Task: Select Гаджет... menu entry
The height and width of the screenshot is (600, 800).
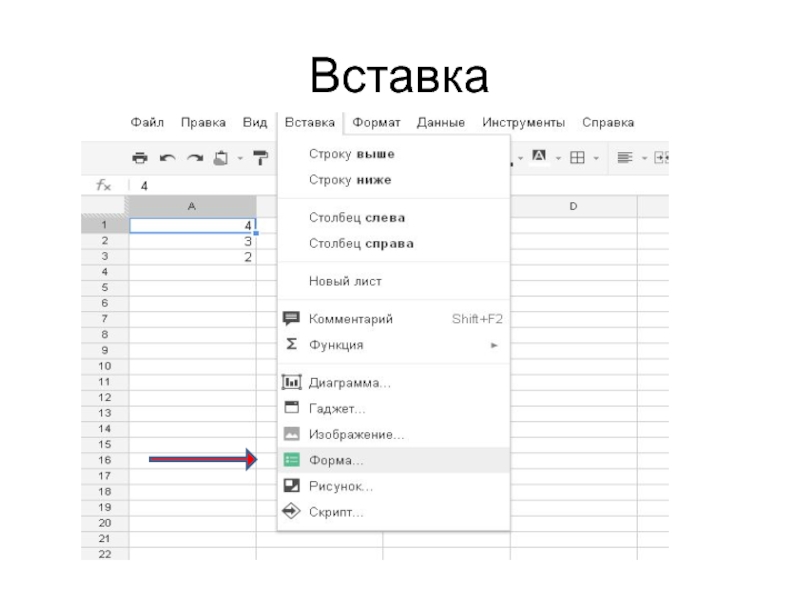Action: coord(393,409)
